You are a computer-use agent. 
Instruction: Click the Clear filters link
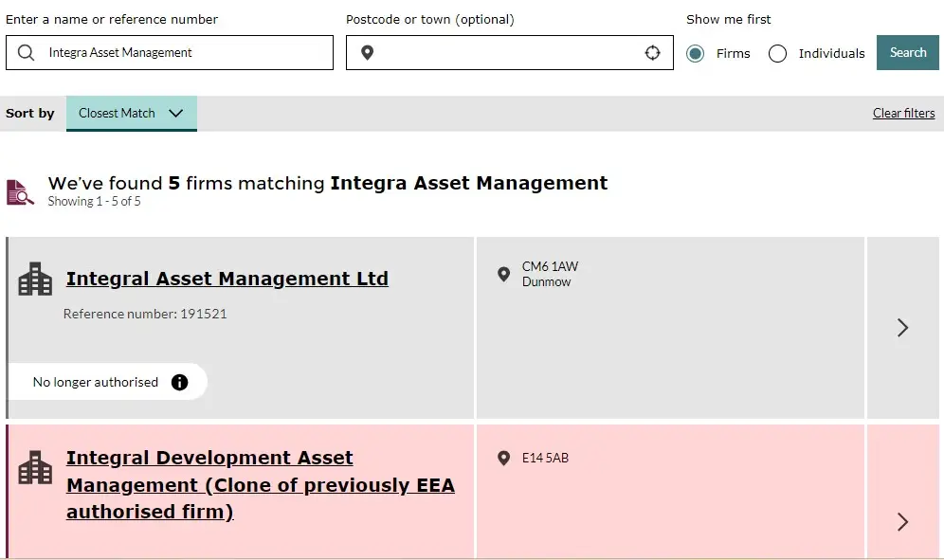tap(903, 113)
